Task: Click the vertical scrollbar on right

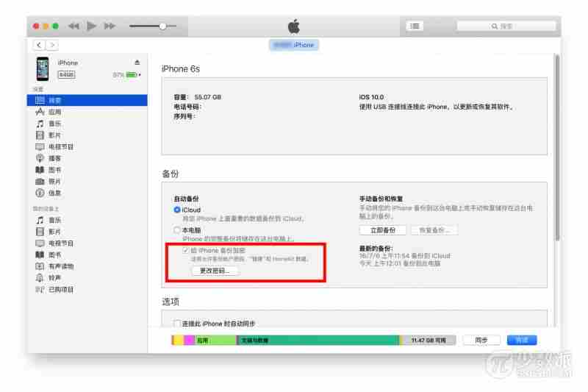Action: click(557, 147)
